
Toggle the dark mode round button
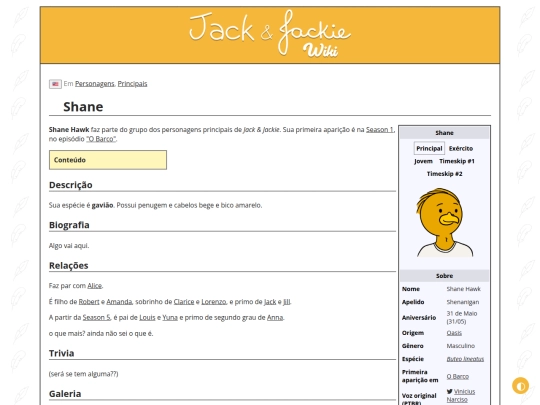[520, 385]
